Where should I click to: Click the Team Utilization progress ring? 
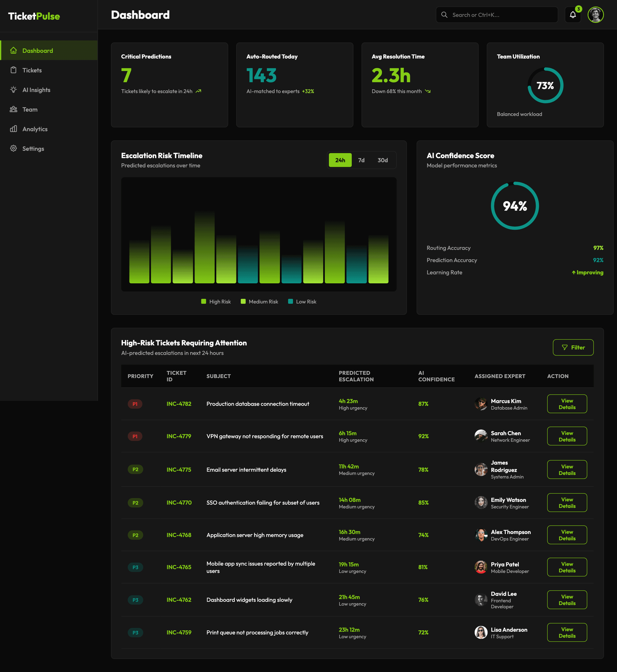click(545, 85)
